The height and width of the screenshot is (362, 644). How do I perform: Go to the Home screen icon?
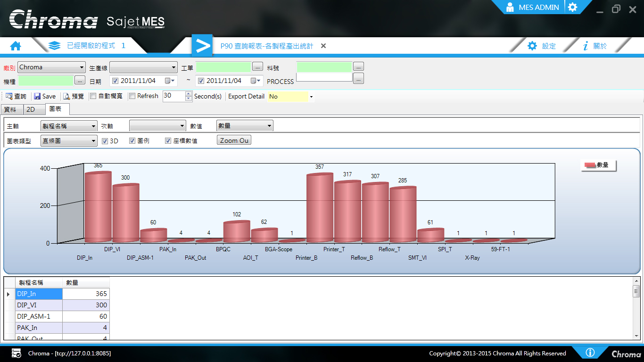tap(16, 46)
